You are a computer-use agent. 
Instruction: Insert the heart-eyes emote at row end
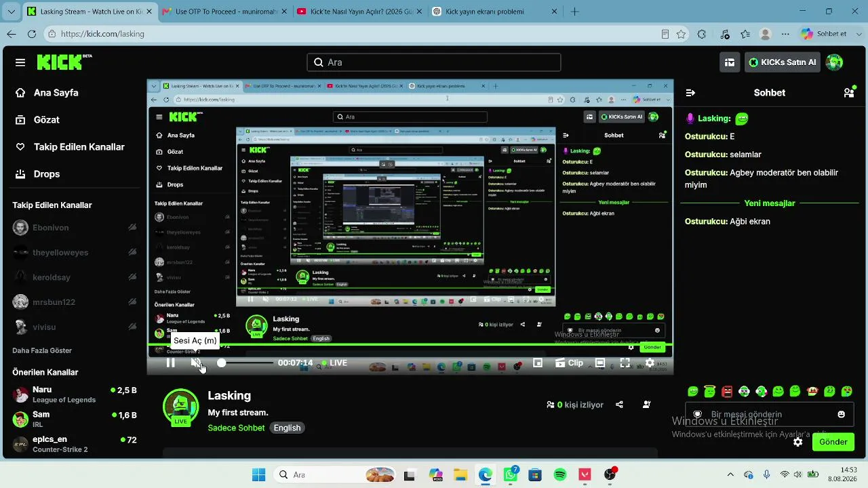pyautogui.click(x=846, y=391)
